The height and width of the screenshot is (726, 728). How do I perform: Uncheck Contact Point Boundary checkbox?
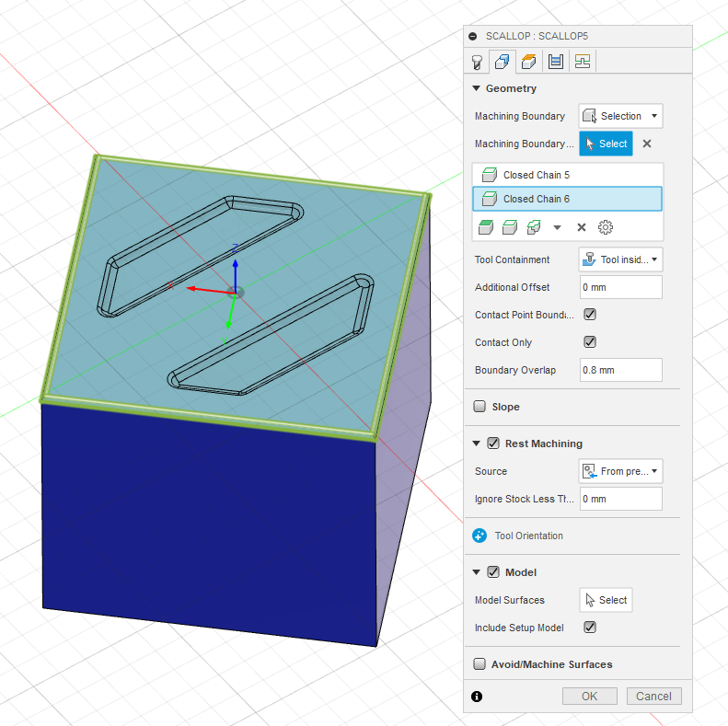590,315
